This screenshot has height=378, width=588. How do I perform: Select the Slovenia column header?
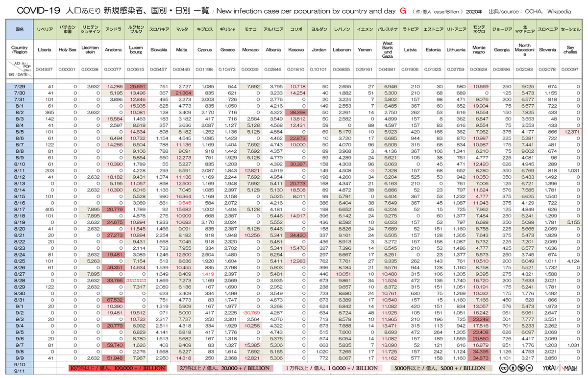pyautogui.click(x=547, y=49)
